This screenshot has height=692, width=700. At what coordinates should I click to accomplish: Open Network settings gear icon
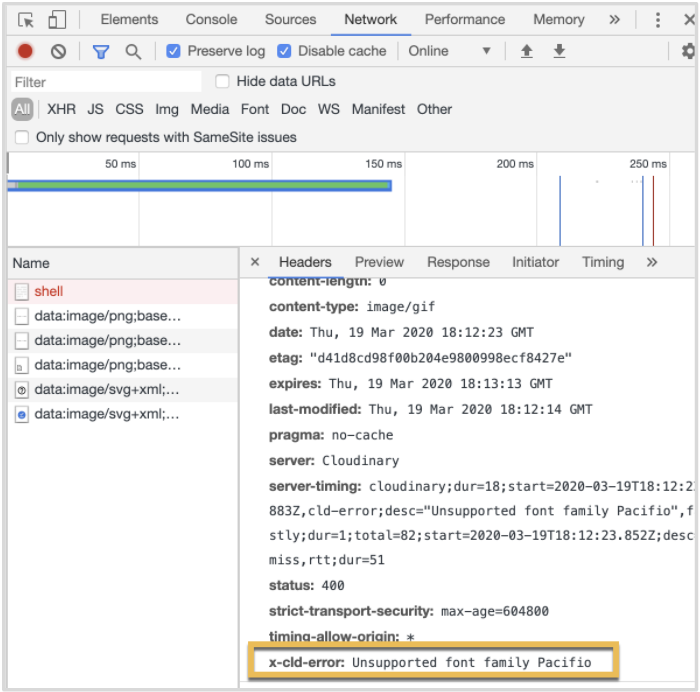click(688, 51)
